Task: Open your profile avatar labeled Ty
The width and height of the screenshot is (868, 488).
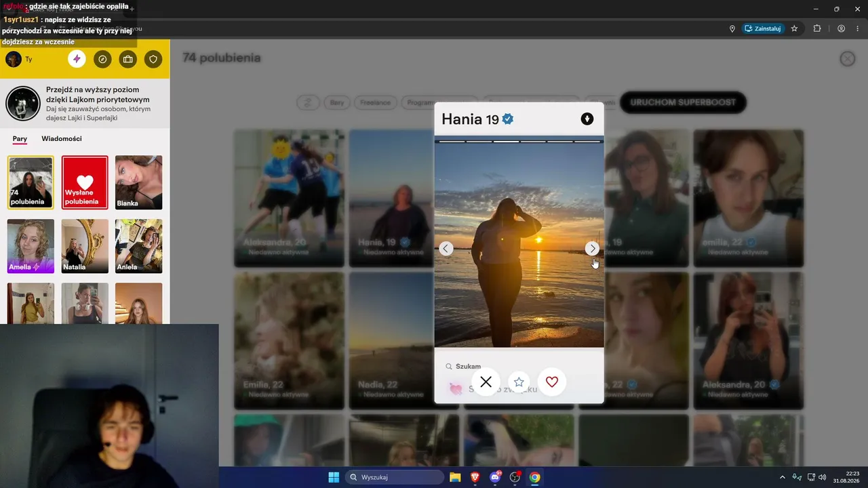Action: tap(14, 59)
